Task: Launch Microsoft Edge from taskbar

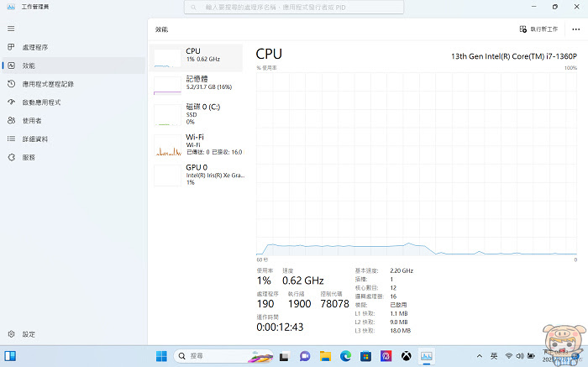Action: 345,356
